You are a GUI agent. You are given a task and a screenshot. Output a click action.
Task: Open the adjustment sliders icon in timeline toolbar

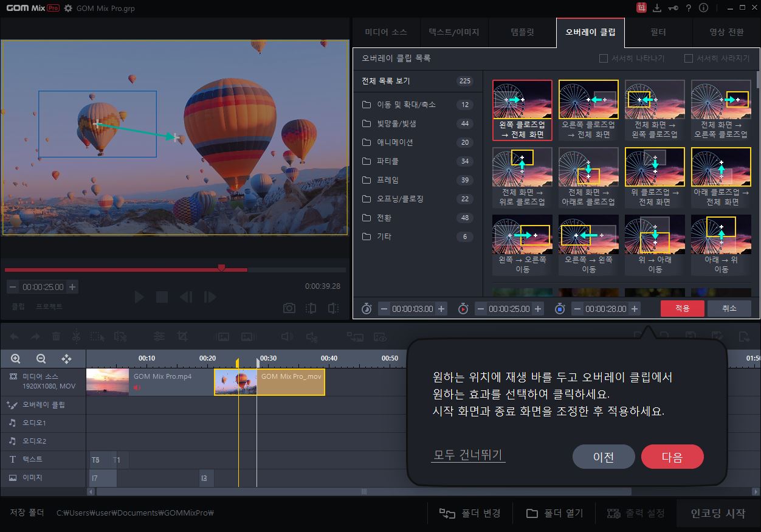(x=159, y=336)
